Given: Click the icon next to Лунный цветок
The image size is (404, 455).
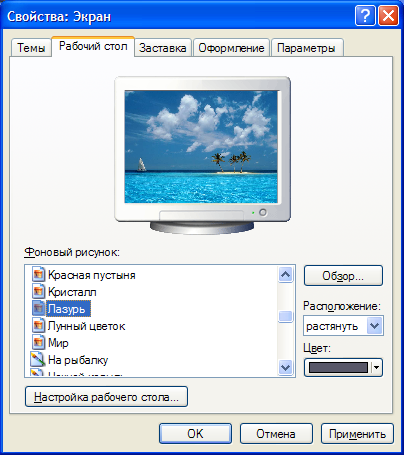Looking at the screenshot, I should tap(38, 326).
